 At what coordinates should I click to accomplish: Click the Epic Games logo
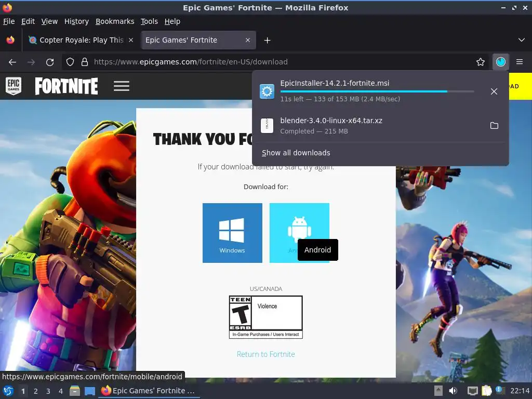tap(14, 86)
